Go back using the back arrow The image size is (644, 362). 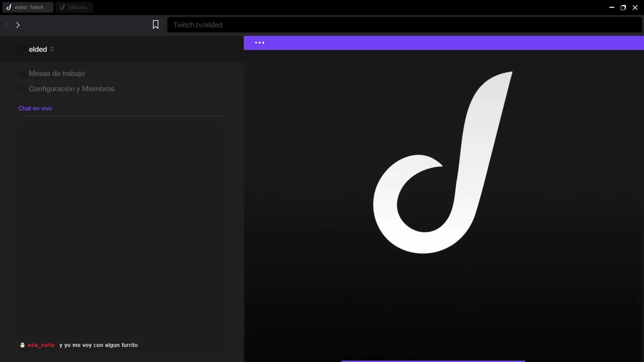7,25
